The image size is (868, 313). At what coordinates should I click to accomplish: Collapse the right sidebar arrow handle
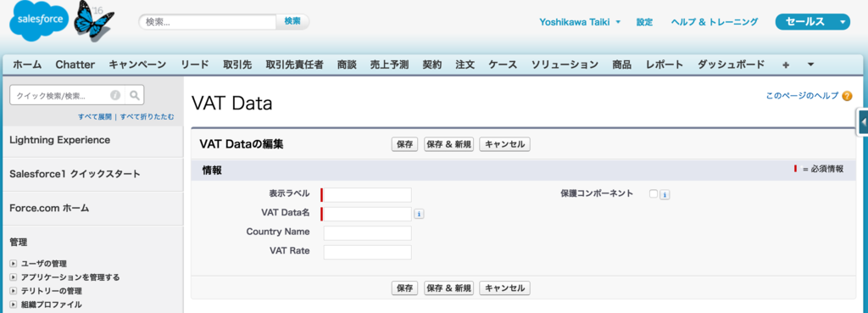click(x=862, y=122)
